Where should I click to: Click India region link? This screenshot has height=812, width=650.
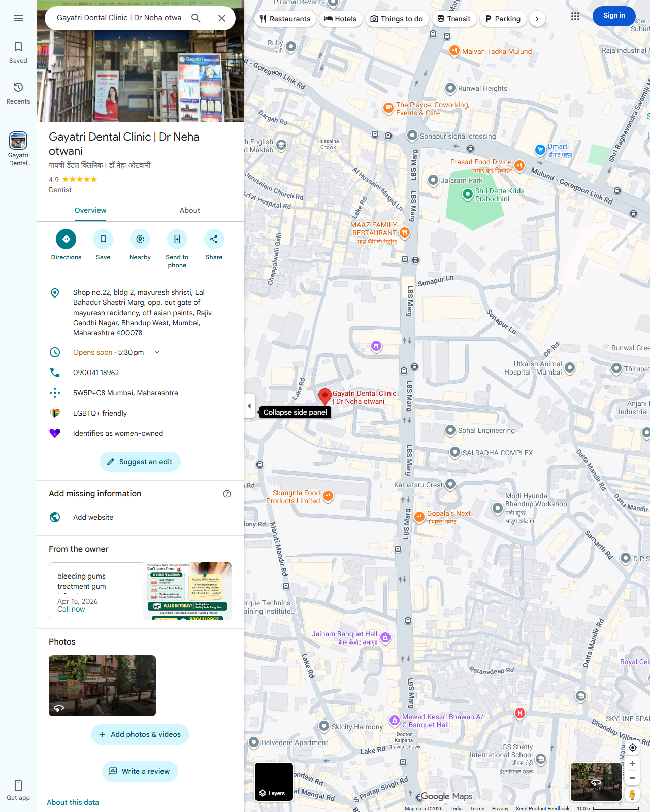457,808
